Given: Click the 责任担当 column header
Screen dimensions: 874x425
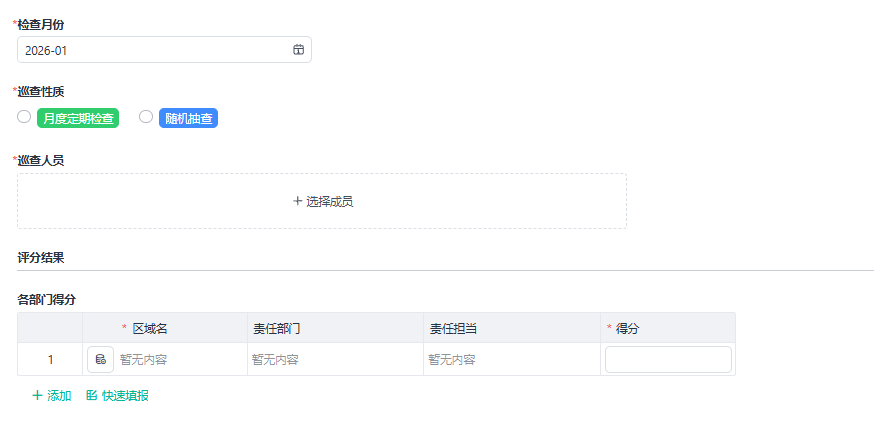Looking at the screenshot, I should point(453,328).
